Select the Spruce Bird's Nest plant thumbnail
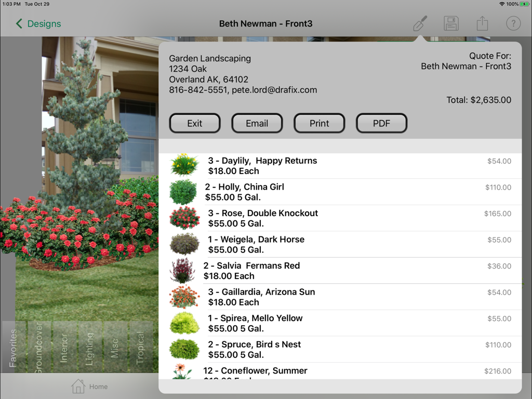 184,349
